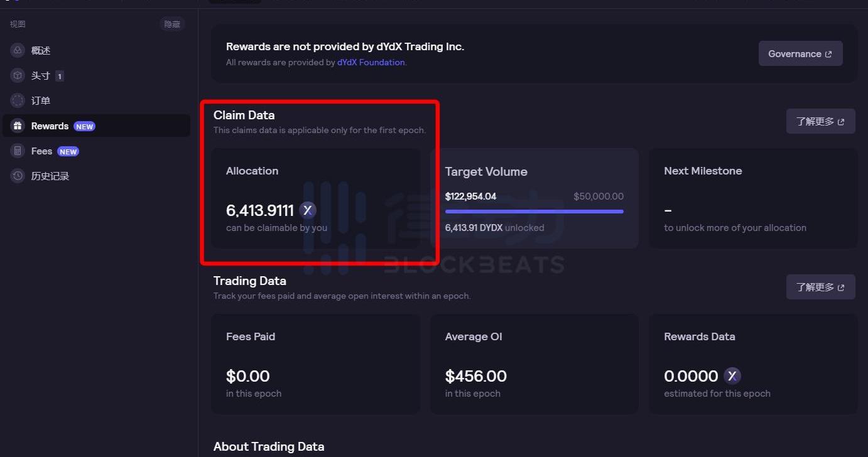Screen dimensions: 868x457
Task: Select the Next Milestone card
Action: pos(752,198)
